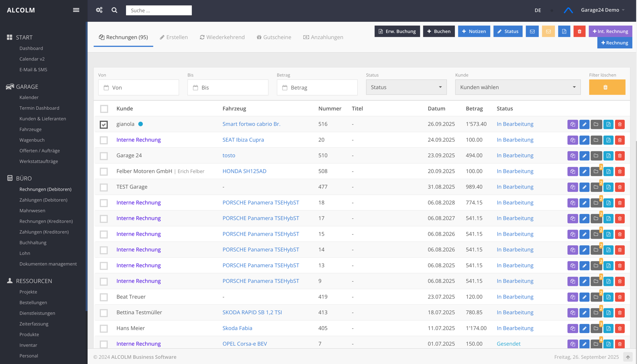The width and height of the screenshot is (637, 364).
Task: Open the Wiederkehrend tab
Action: [x=222, y=37]
